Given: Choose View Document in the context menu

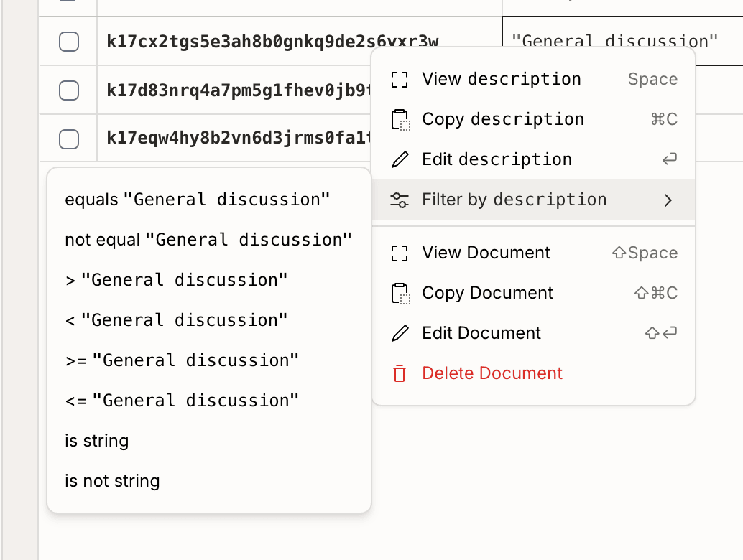Looking at the screenshot, I should point(534,253).
